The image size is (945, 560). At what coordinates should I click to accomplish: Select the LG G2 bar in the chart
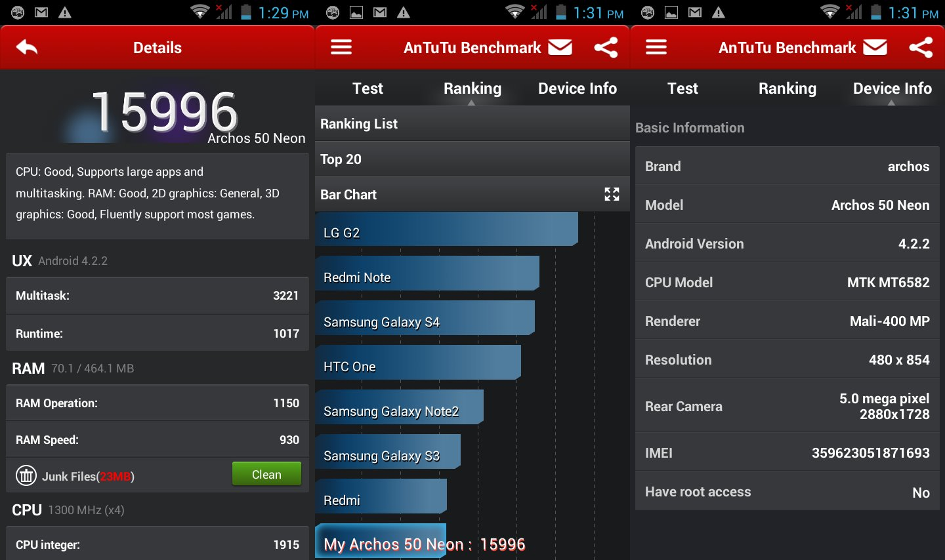click(447, 229)
